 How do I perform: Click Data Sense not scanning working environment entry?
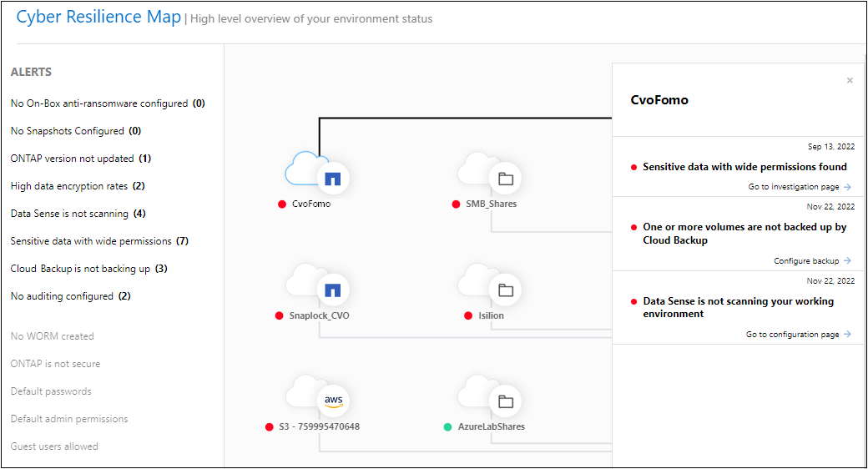point(738,307)
